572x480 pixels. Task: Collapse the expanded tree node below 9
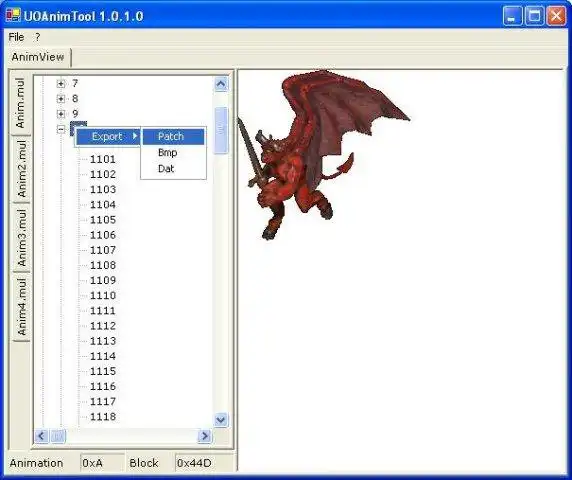[61, 129]
